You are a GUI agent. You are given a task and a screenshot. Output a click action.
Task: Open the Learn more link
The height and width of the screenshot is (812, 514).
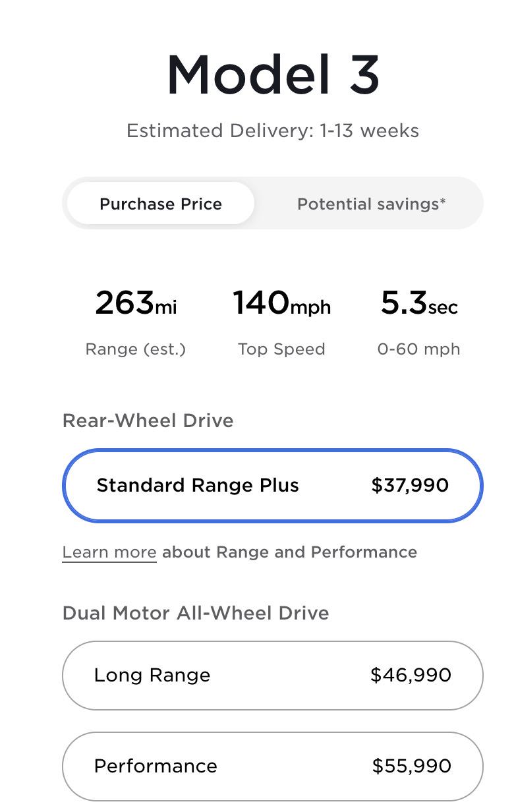[x=109, y=552]
